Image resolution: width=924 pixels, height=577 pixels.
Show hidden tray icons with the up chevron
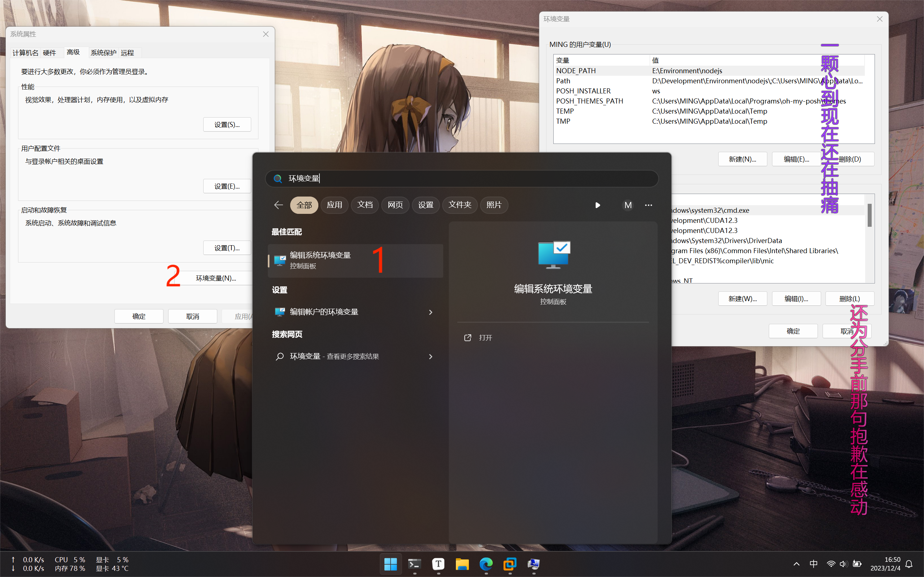796,564
